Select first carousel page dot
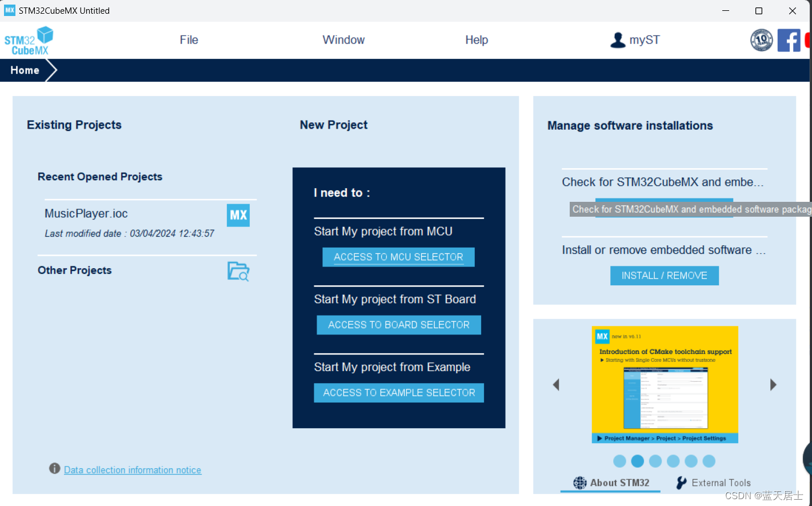 (619, 461)
